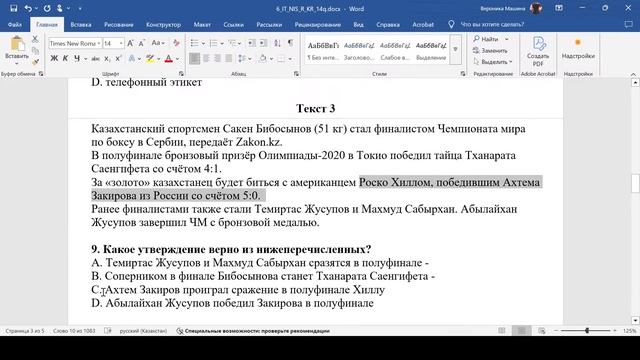This screenshot has height=360, width=640.
Task: Click the sort A-Z icon
Action: [x=277, y=43]
